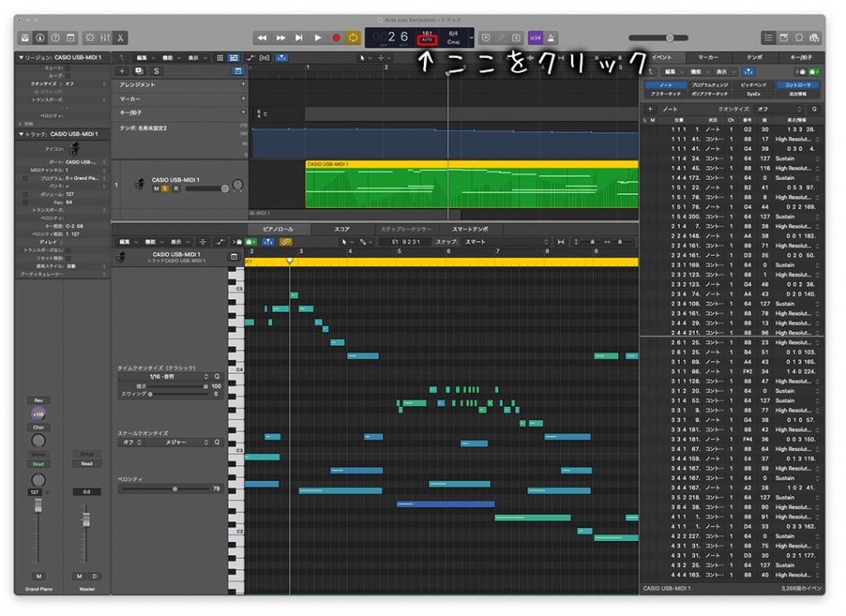The height and width of the screenshot is (616, 846).
Task: Switch to the スマートテンポ tab
Action: [x=470, y=230]
